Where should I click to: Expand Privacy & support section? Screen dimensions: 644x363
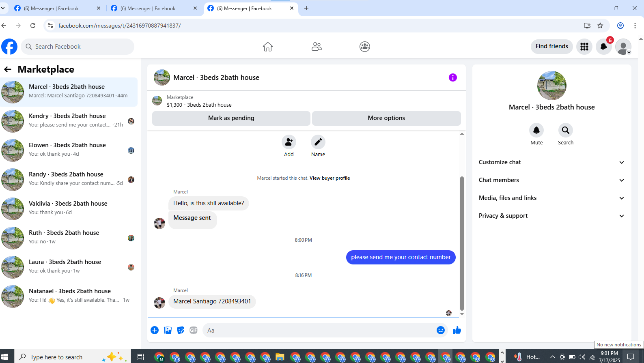click(x=551, y=216)
